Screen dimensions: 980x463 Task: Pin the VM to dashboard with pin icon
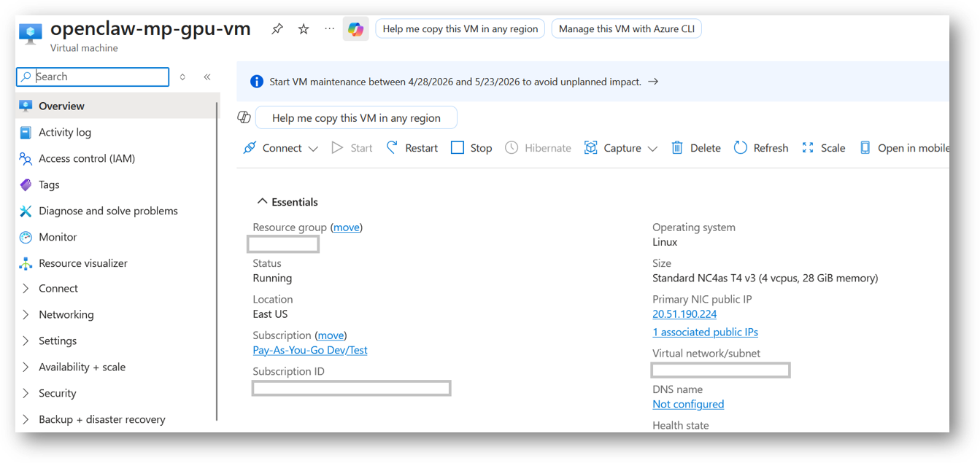pyautogui.click(x=277, y=29)
